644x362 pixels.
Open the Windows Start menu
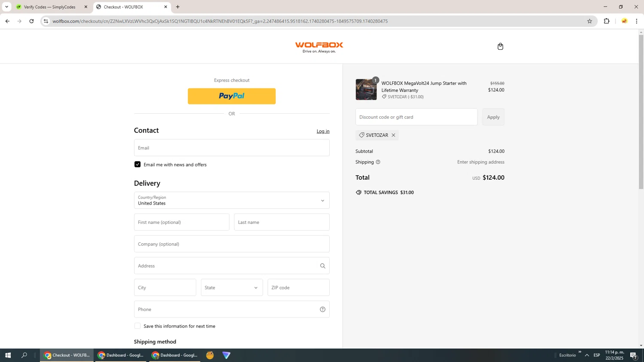(x=8, y=355)
